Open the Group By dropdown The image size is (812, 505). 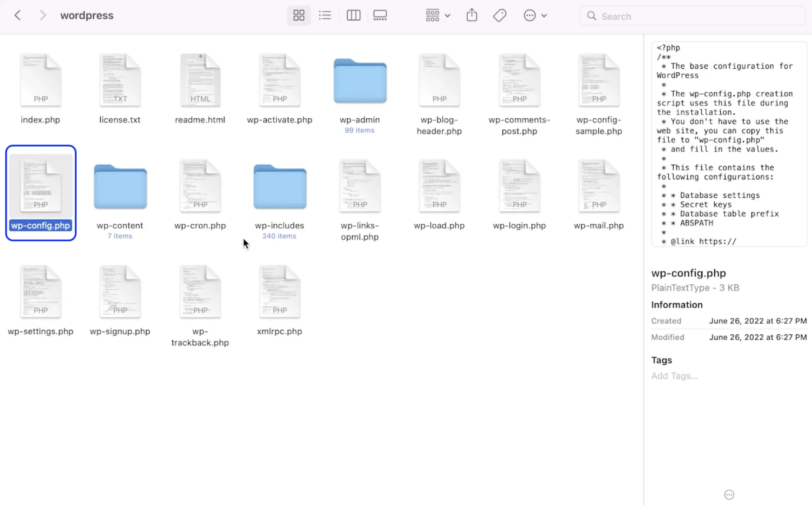438,15
